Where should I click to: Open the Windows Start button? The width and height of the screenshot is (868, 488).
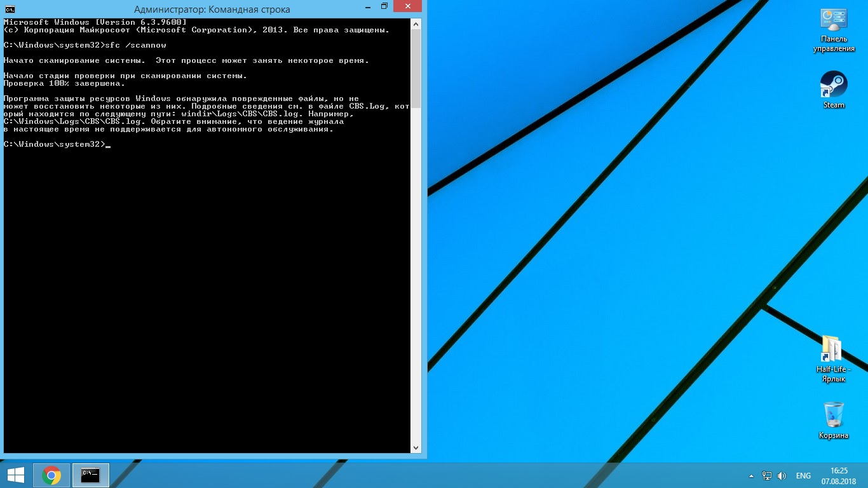pos(16,475)
